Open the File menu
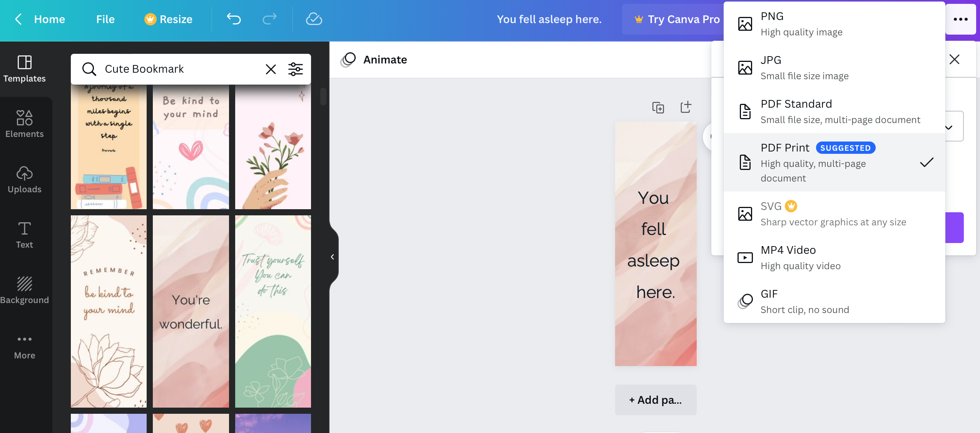Screen dimensions: 980x433 coord(104,19)
